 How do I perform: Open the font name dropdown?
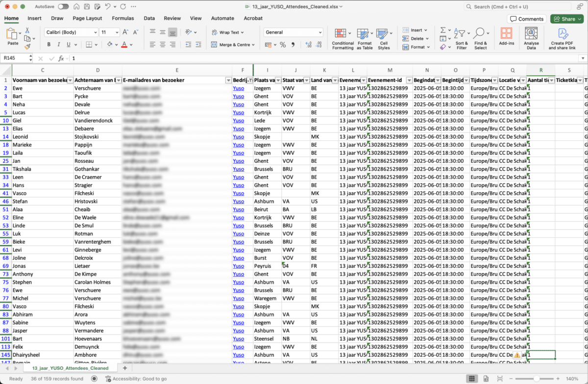95,32
